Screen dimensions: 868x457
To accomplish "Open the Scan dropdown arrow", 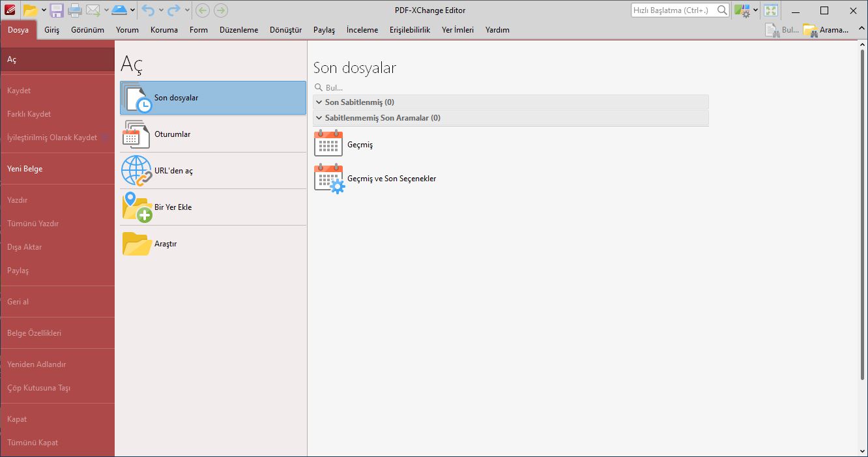I will tap(133, 10).
